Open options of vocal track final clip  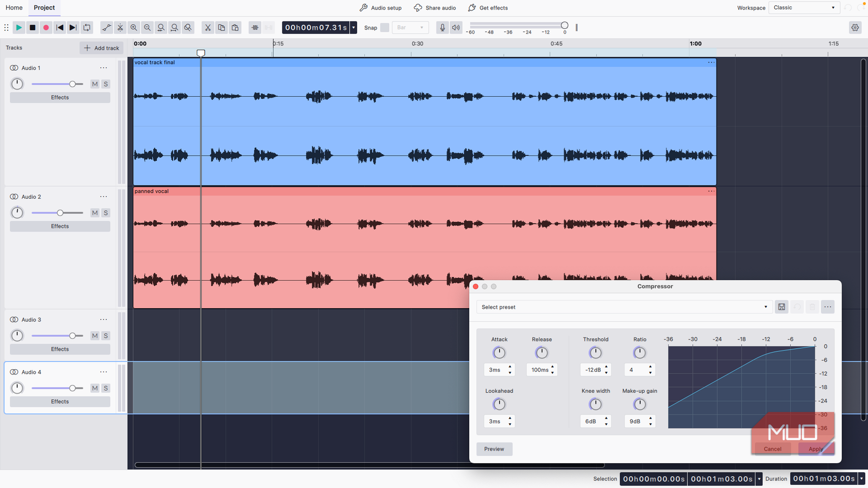(711, 63)
